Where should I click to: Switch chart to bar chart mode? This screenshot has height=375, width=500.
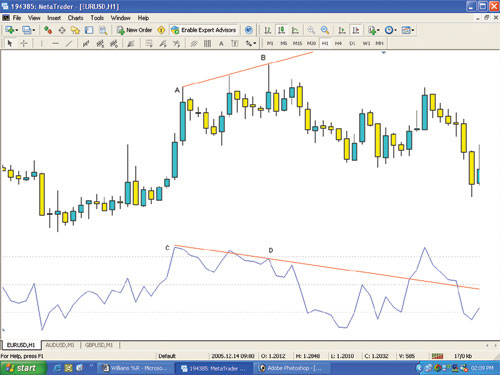pos(267,30)
